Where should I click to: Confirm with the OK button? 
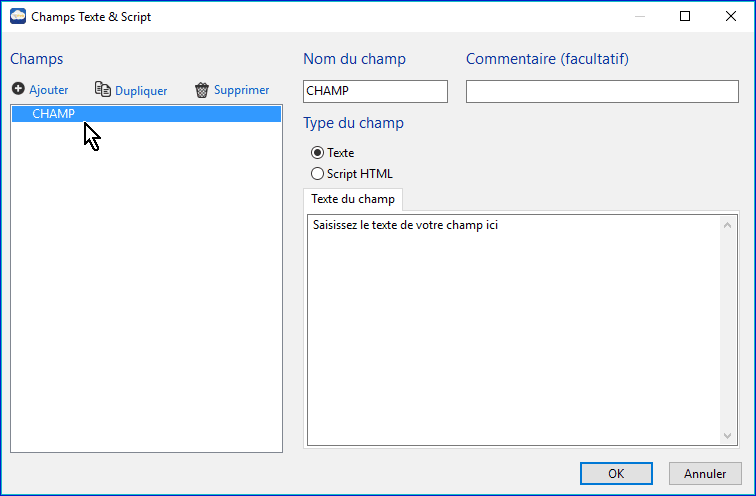616,473
